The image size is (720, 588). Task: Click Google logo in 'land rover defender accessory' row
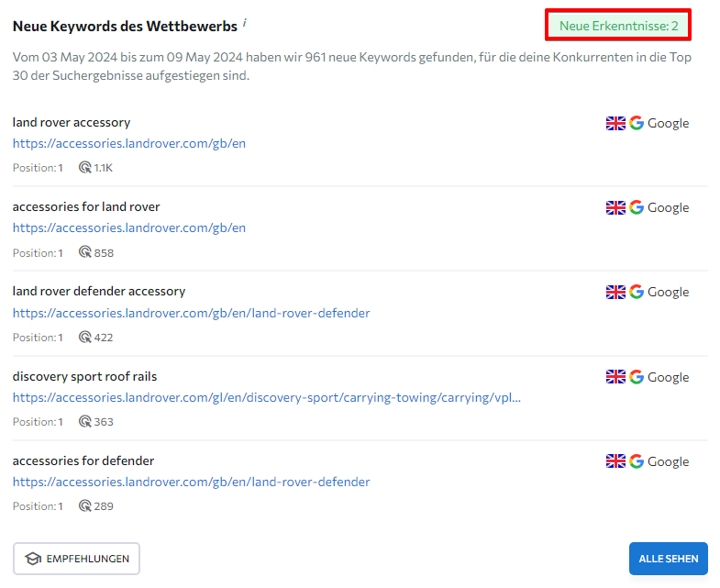click(637, 292)
